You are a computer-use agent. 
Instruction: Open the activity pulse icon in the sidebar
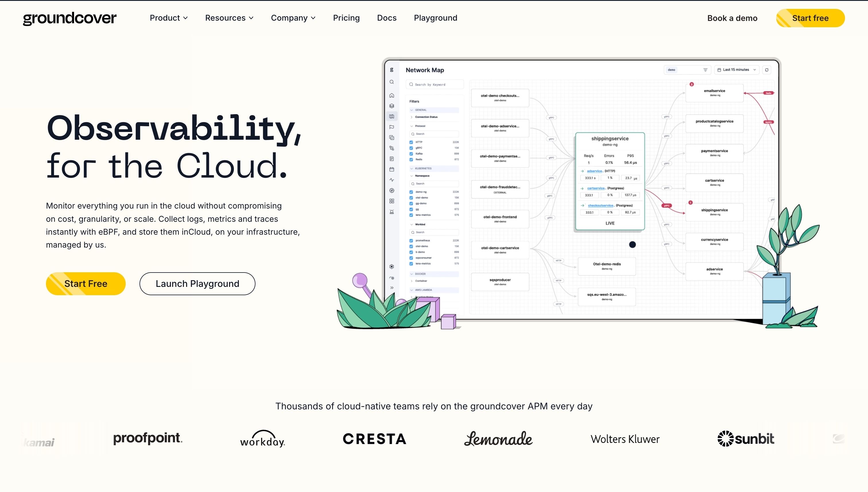coord(392,180)
